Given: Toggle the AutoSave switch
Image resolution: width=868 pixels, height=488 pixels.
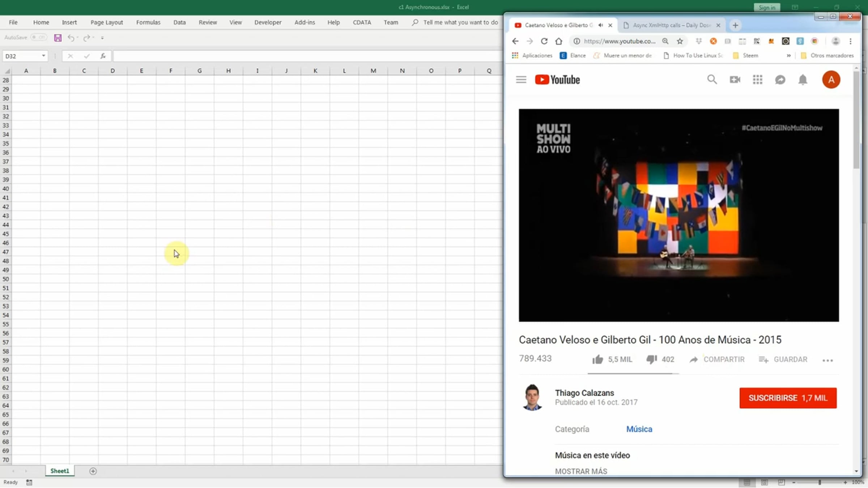Looking at the screenshot, I should pos(38,37).
